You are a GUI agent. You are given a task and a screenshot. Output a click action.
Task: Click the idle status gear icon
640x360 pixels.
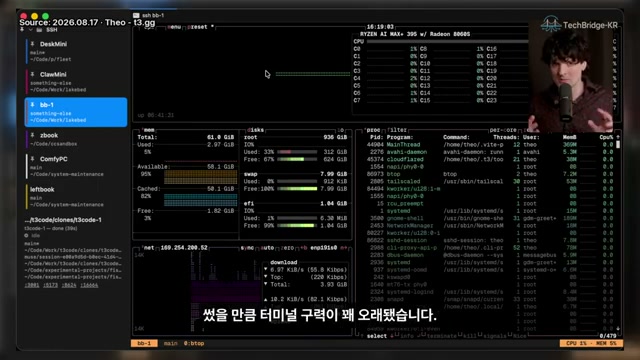coord(27,236)
